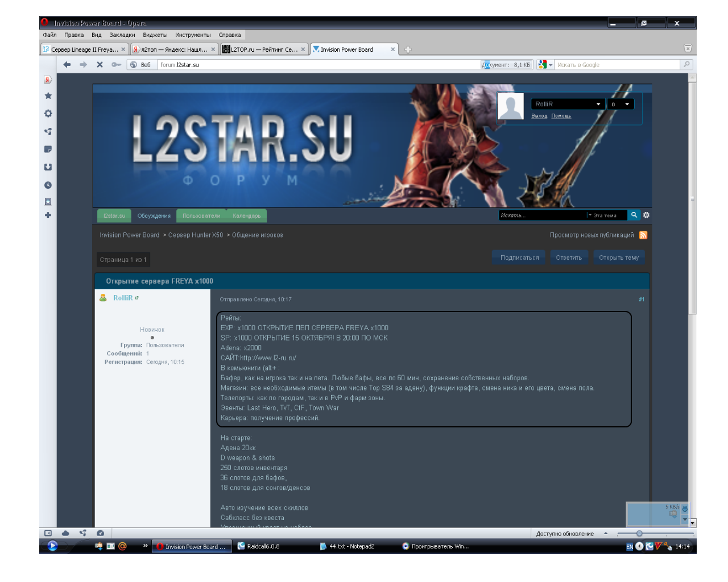Open the Сервер Hunter X50 breadcrumb link
The height and width of the screenshot is (582, 728).
tap(196, 235)
